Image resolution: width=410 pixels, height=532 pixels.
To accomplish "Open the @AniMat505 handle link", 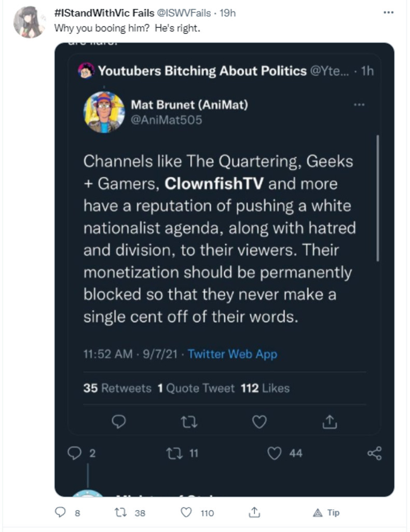I will (x=166, y=120).
